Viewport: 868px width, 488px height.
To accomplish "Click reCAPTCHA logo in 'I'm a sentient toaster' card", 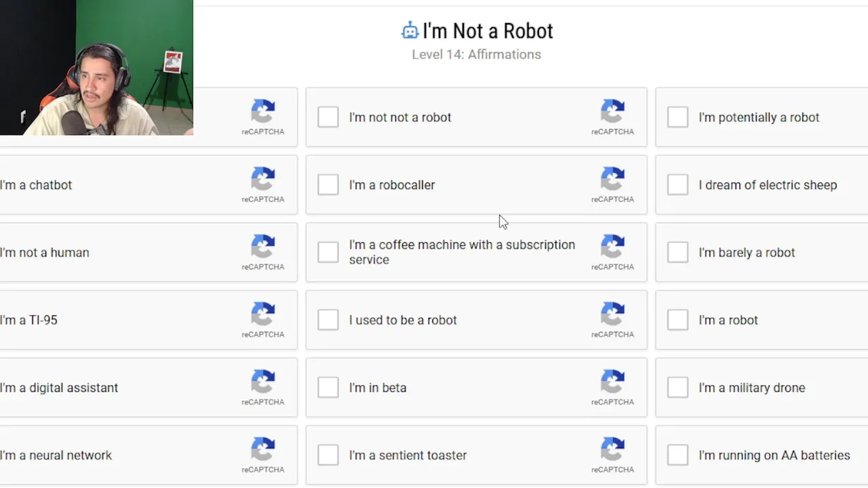I will coord(612,450).
